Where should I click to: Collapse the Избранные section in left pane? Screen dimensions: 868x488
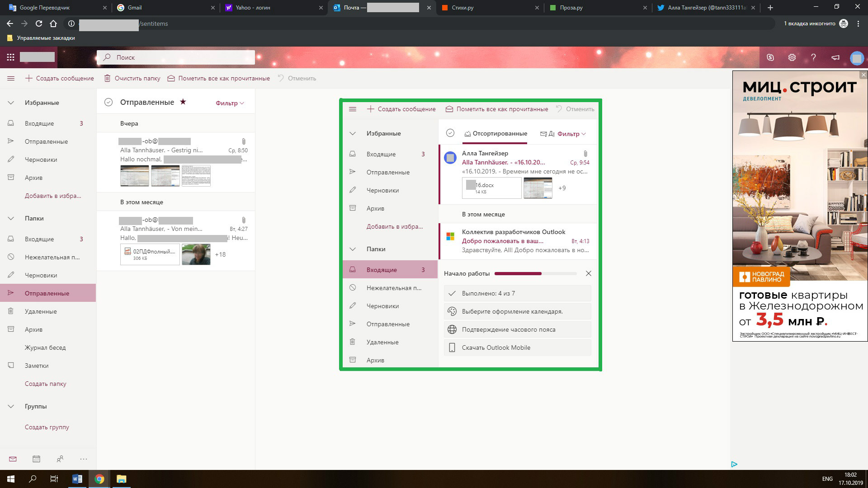point(11,103)
